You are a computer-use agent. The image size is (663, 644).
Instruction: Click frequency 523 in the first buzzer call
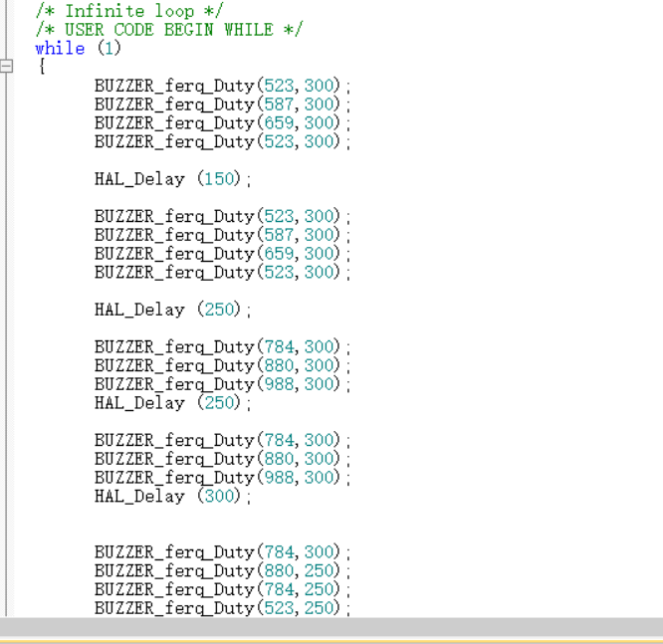point(279,86)
